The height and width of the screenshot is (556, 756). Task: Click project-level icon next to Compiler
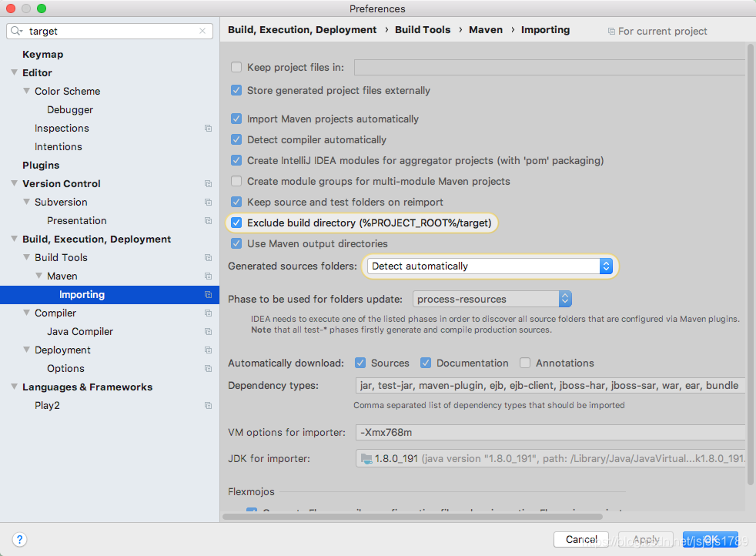click(x=209, y=313)
